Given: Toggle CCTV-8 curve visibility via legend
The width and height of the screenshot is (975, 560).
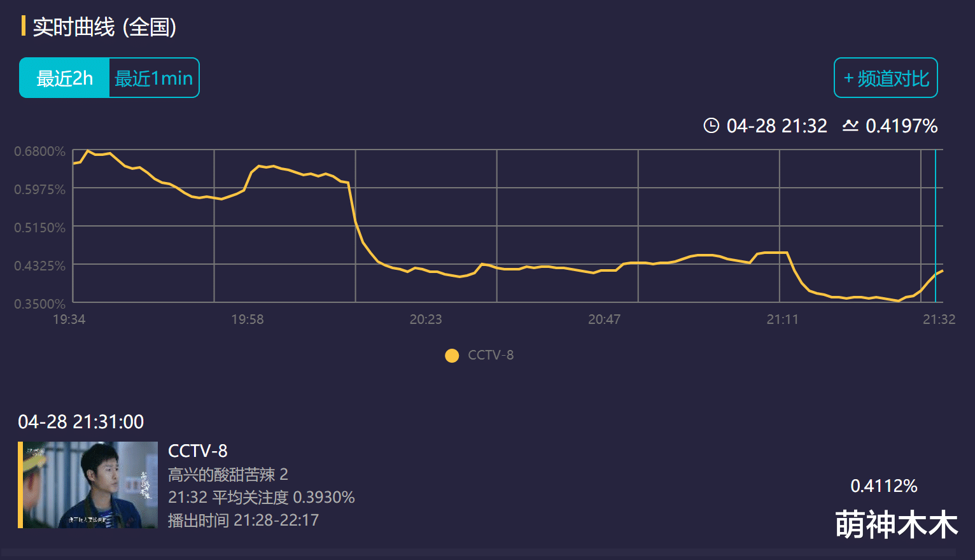Looking at the screenshot, I should point(477,355).
